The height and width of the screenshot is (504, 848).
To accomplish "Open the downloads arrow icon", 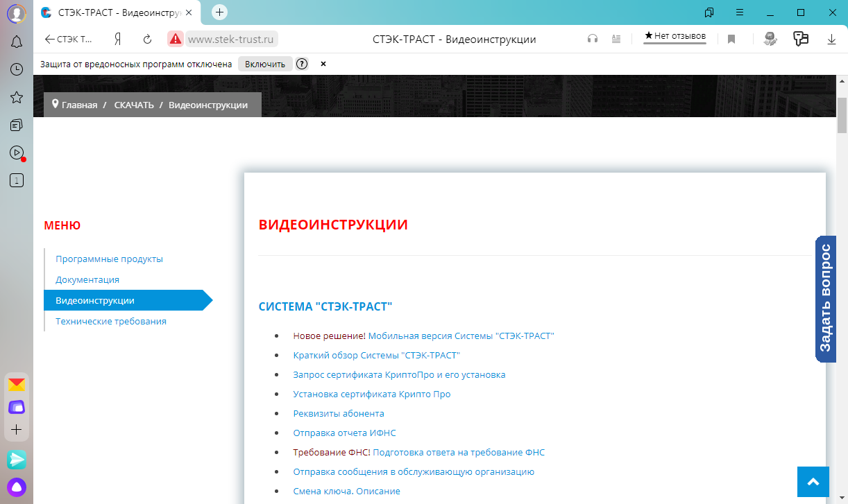I will coord(832,40).
